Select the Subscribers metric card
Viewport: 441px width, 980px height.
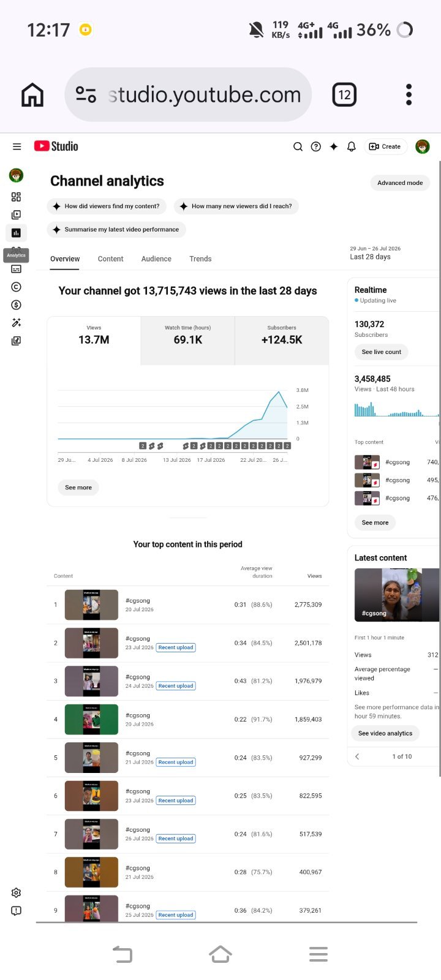click(282, 341)
